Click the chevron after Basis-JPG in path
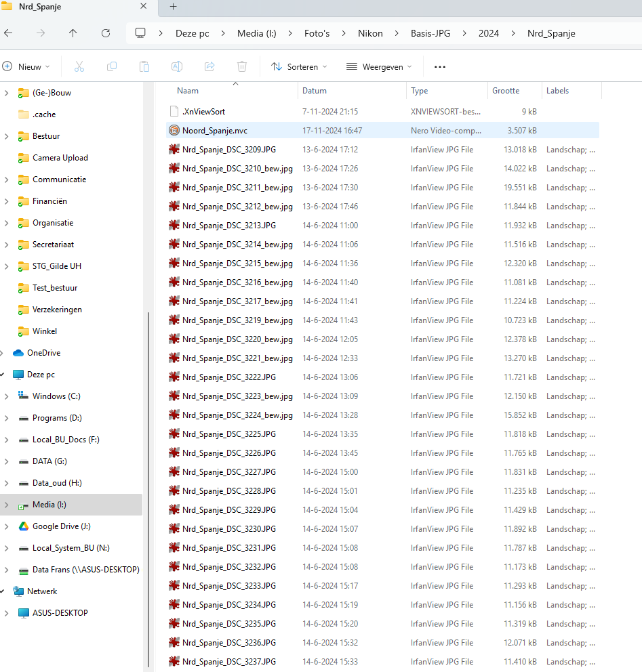 [x=464, y=33]
